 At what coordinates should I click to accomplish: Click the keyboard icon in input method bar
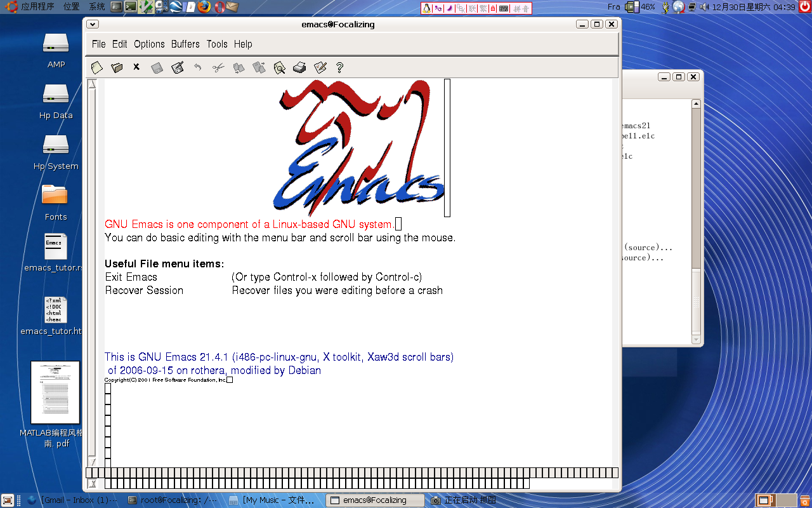point(504,8)
